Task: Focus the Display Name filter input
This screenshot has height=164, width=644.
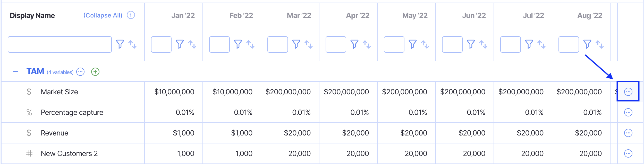Action: click(60, 44)
